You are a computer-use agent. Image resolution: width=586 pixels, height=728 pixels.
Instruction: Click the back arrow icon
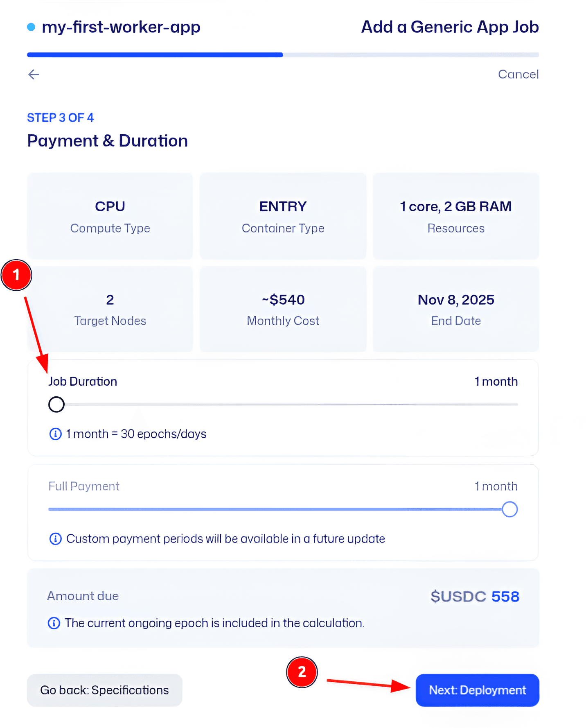pos(34,74)
